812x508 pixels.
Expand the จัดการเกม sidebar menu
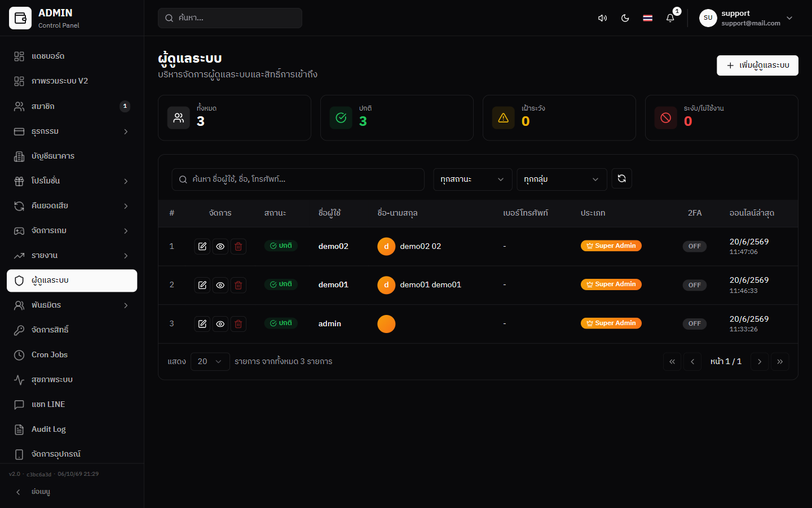(72, 230)
